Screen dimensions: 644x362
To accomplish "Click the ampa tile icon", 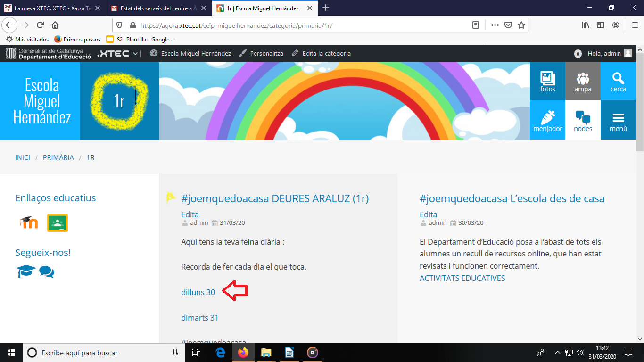I will 583,81.
